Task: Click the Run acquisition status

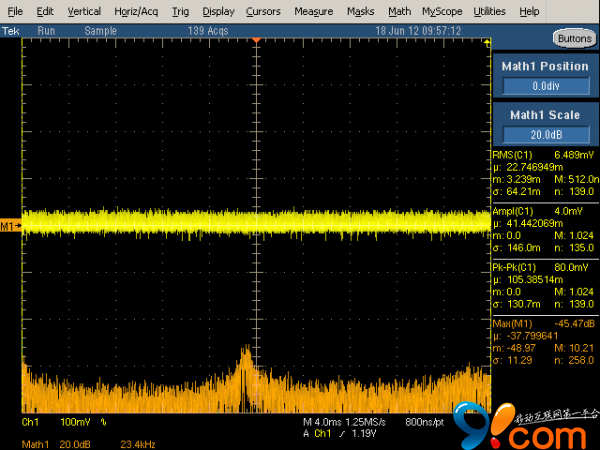Action: point(46,31)
